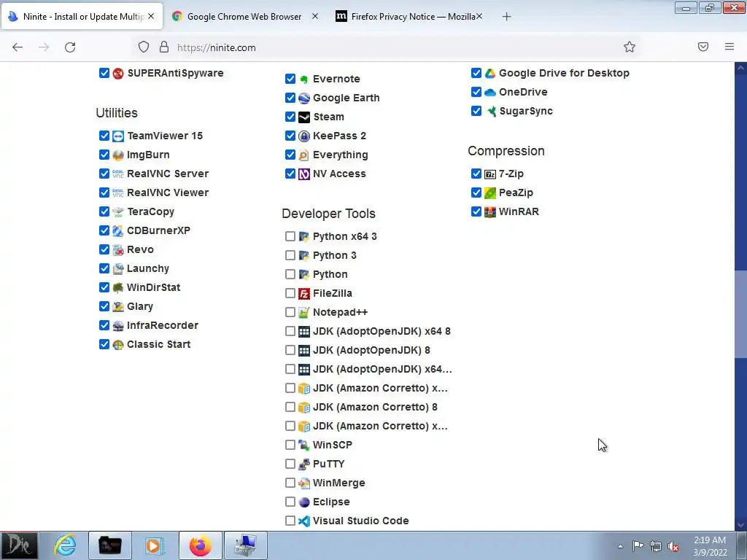Click the CDBurnerXP icon
747x560 pixels.
118,231
